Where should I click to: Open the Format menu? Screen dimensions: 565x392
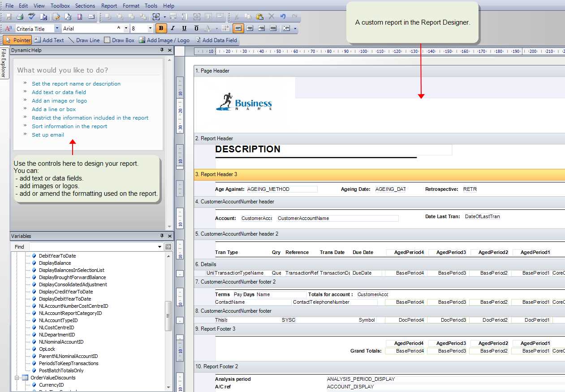coord(131,6)
